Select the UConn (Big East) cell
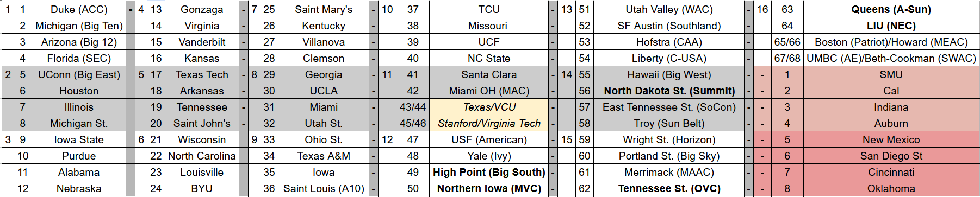980x197 pixels. coord(79,74)
